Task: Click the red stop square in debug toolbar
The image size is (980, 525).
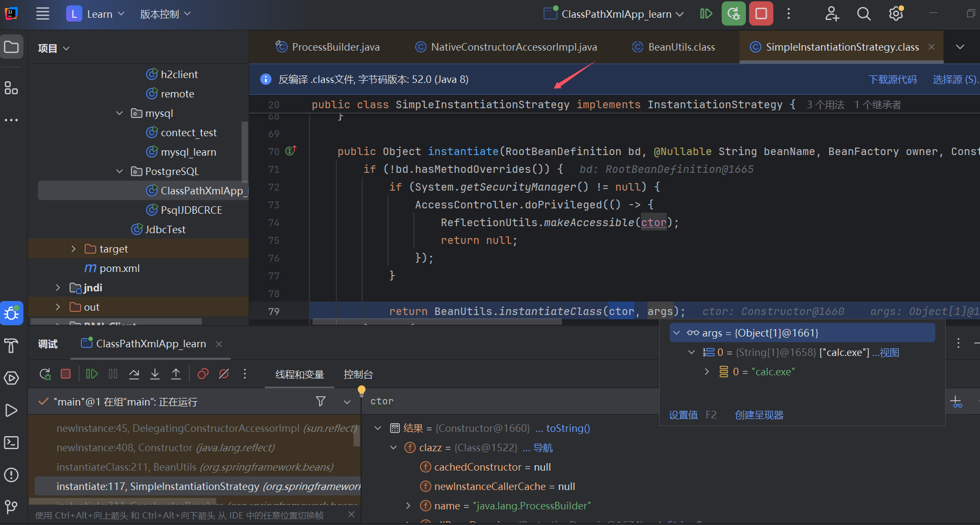Action: (66, 374)
